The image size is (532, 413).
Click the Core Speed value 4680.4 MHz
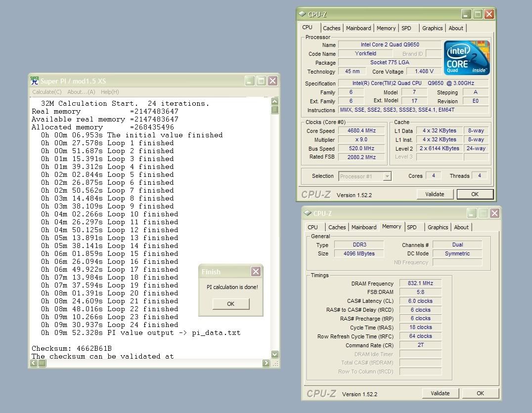362,130
